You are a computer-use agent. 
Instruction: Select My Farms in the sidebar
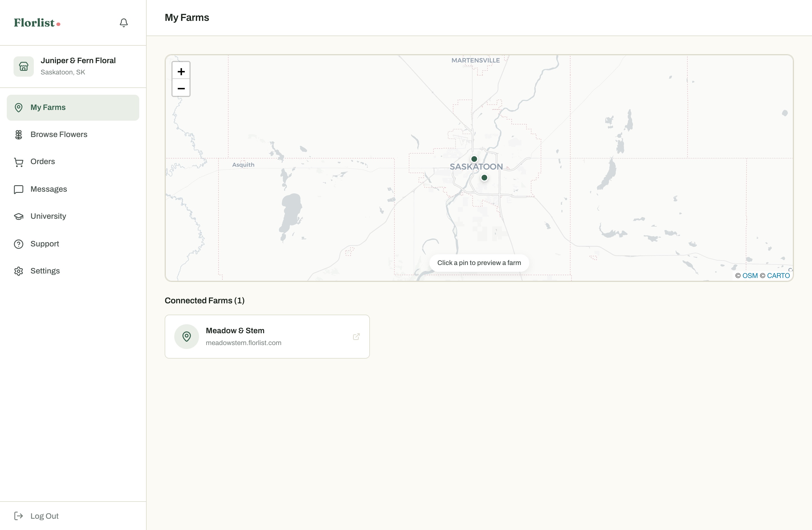click(73, 107)
